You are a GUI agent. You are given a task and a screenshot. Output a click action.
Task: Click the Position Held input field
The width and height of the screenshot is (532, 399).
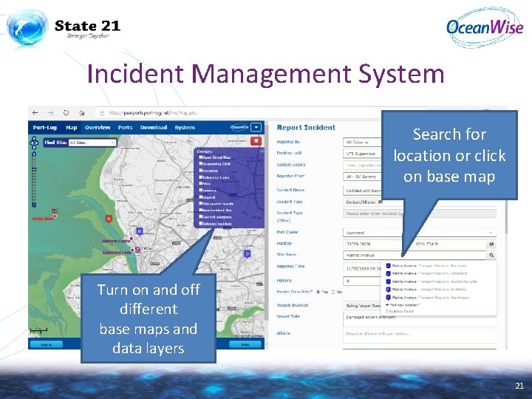(x=362, y=154)
